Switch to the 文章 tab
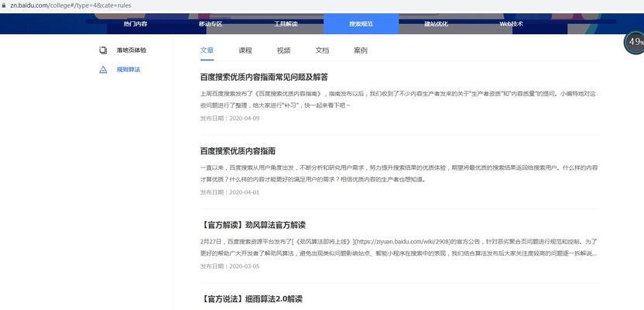The width and height of the screenshot is (644, 310). (x=207, y=50)
